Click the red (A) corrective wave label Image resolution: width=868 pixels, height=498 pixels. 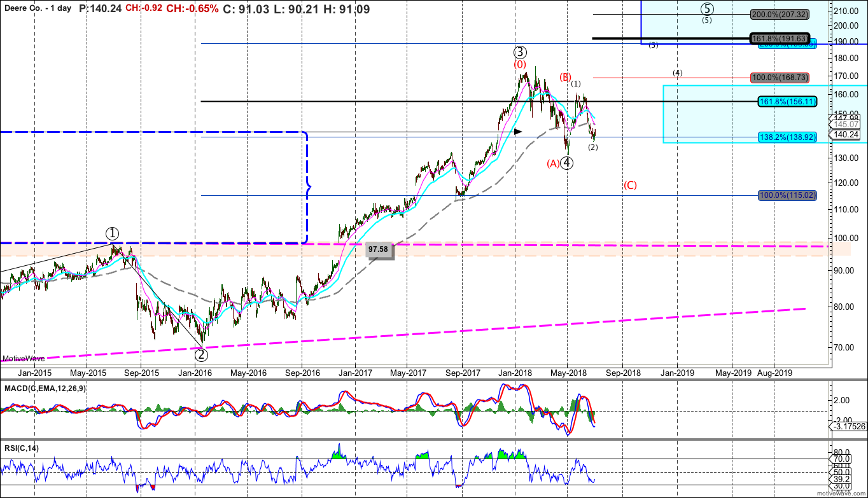(x=553, y=163)
